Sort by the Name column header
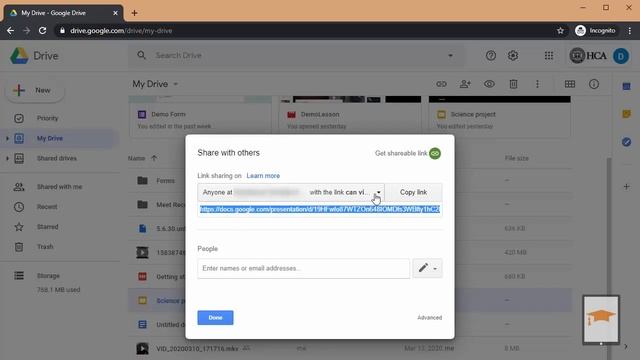This screenshot has height=360, width=640. [136, 158]
